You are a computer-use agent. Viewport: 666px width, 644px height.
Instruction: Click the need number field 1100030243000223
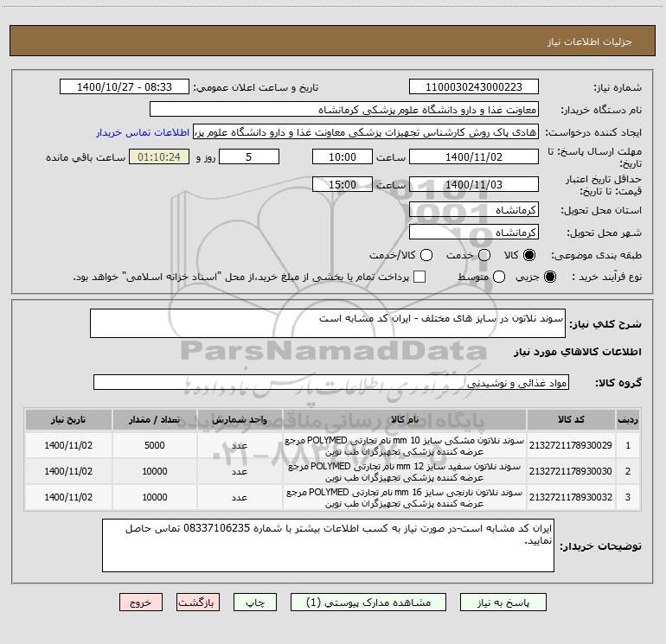474,87
